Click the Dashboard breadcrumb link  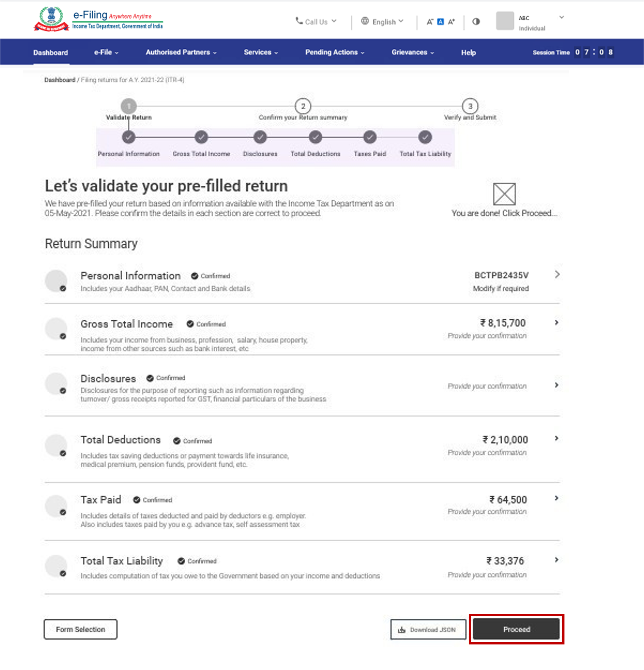(x=60, y=80)
